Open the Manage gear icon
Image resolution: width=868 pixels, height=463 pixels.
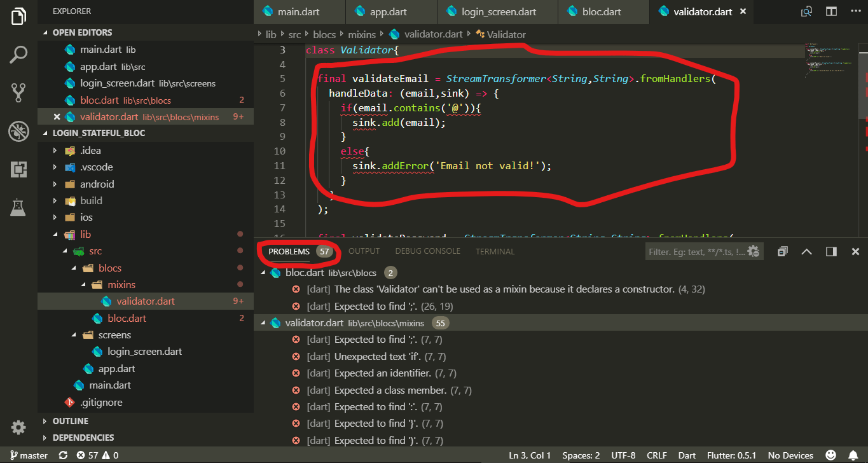coord(18,427)
